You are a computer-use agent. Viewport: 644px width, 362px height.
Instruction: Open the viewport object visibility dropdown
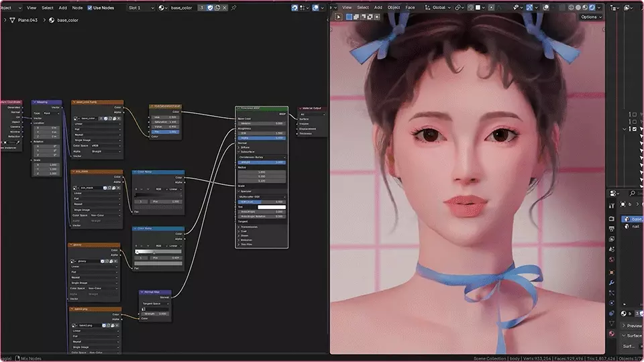pyautogui.click(x=517, y=7)
